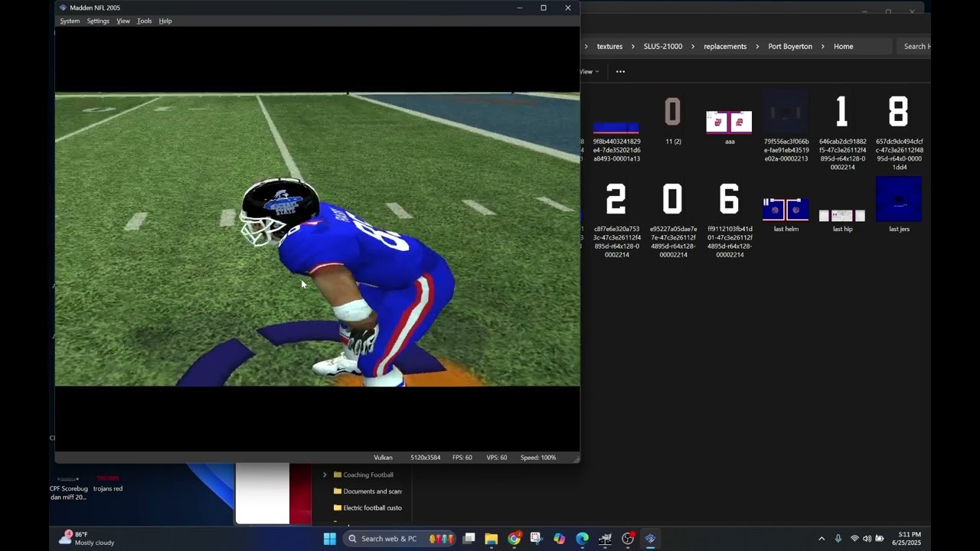This screenshot has width=980, height=551.
Task: Click the Explorer search box
Action: (x=914, y=47)
